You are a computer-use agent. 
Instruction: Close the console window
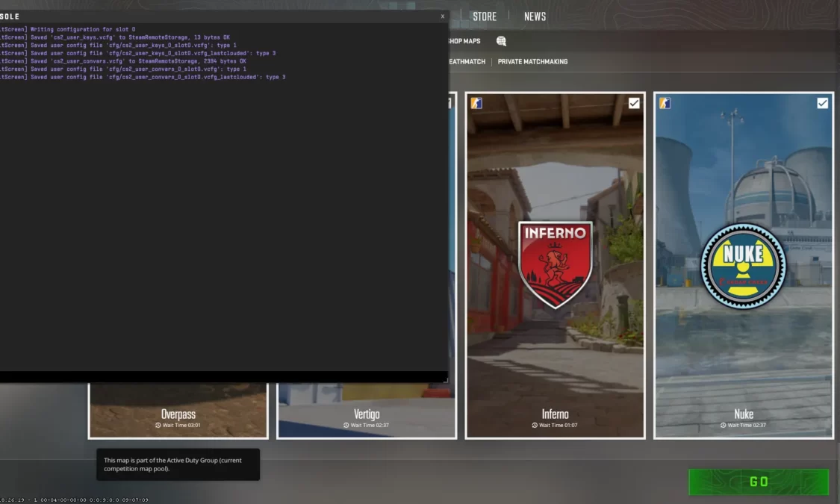pyautogui.click(x=443, y=16)
